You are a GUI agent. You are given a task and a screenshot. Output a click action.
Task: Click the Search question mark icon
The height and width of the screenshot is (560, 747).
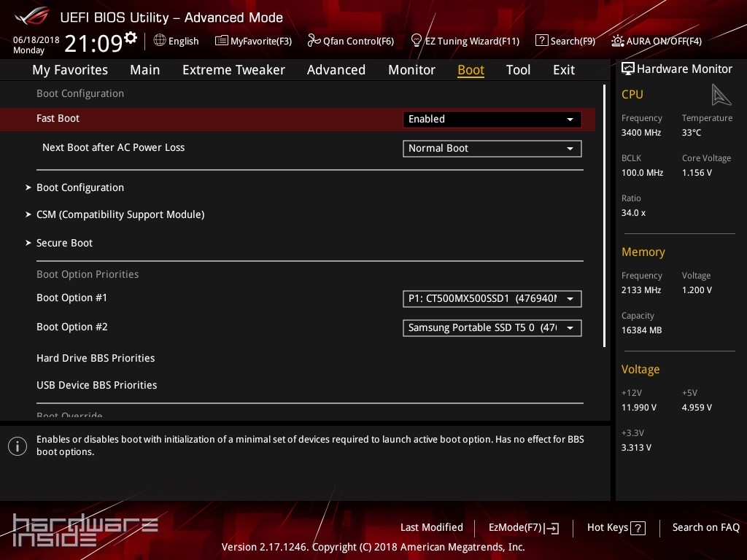(542, 41)
